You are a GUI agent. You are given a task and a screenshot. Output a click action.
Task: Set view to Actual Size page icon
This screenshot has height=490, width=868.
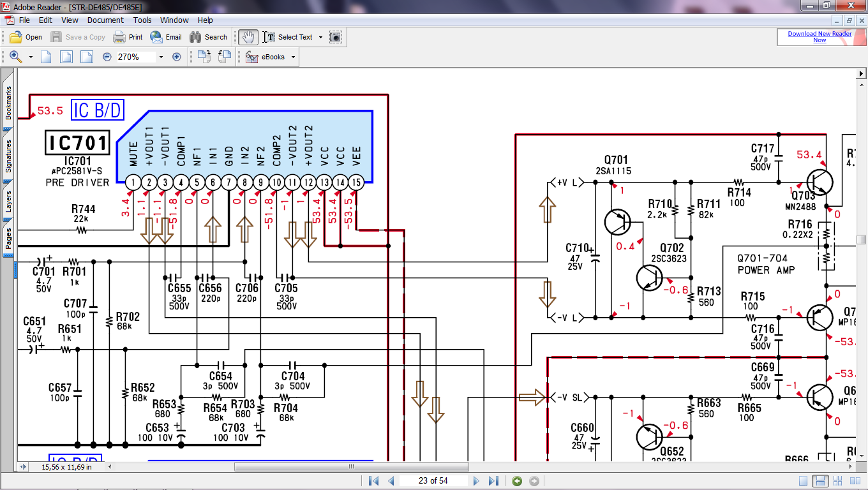point(46,57)
